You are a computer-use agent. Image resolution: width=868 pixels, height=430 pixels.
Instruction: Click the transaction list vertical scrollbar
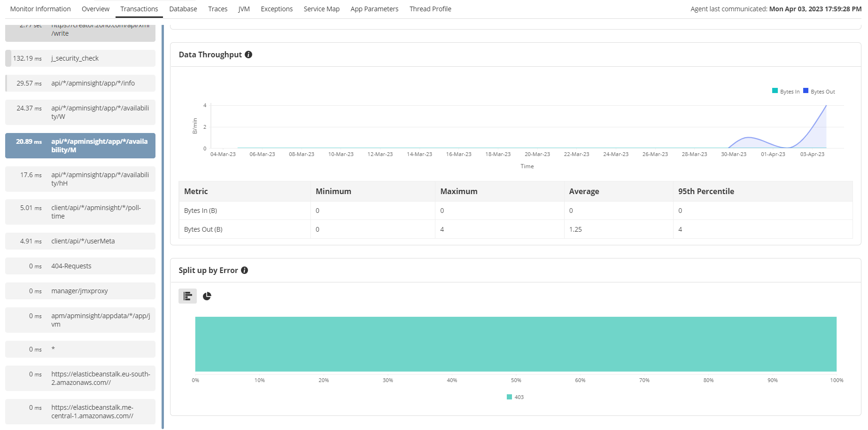click(163, 226)
